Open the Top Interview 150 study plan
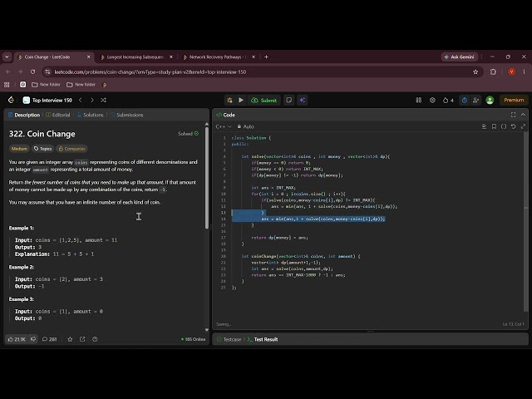Image resolution: width=532 pixels, height=399 pixels. click(x=47, y=100)
